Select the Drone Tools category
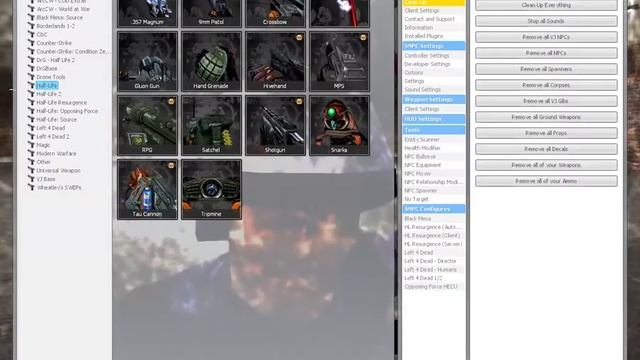The width and height of the screenshot is (640, 360). [x=51, y=77]
